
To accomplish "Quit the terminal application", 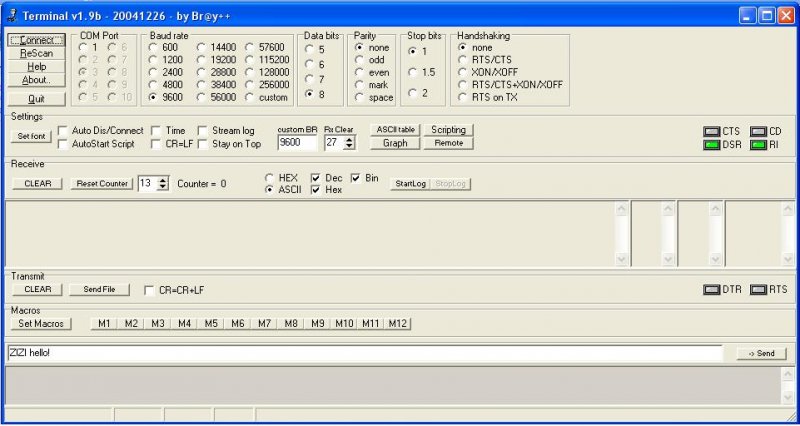I will (36, 99).
